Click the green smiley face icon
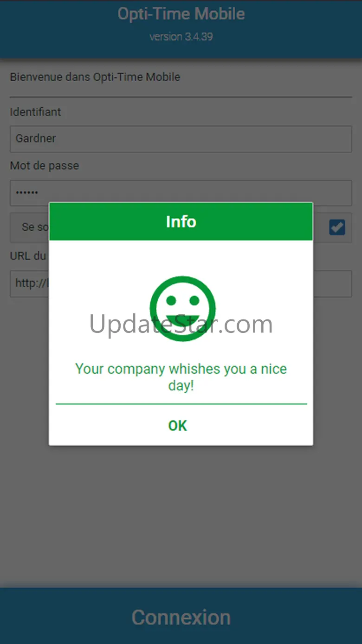Viewport: 362px width, 644px height. (182, 308)
